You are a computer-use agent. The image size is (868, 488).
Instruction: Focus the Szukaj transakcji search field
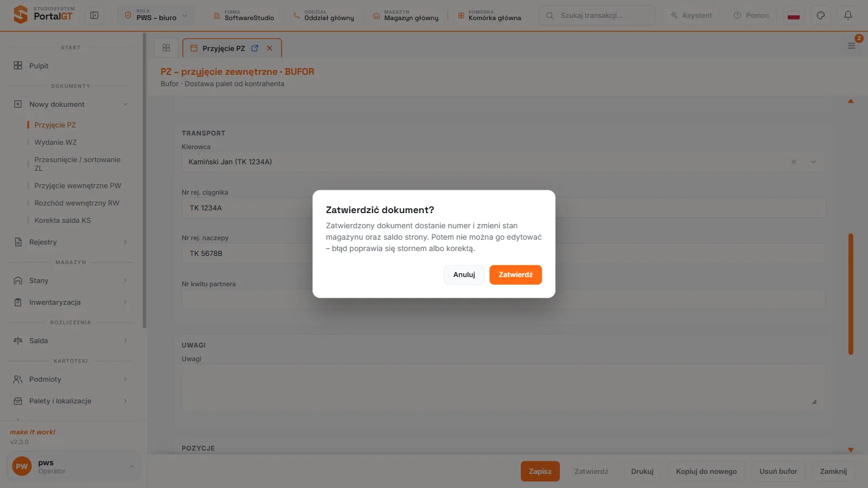point(597,15)
